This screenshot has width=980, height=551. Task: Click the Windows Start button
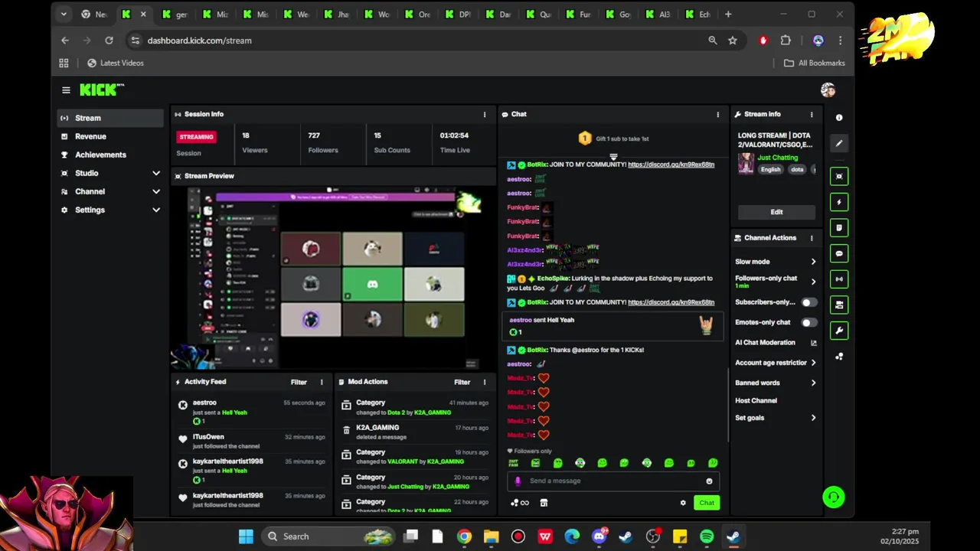pos(246,536)
